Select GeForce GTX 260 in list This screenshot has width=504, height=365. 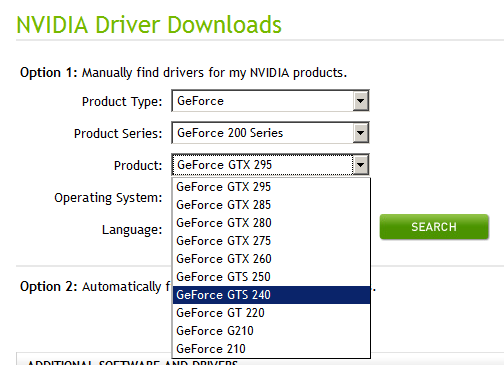[x=271, y=259]
